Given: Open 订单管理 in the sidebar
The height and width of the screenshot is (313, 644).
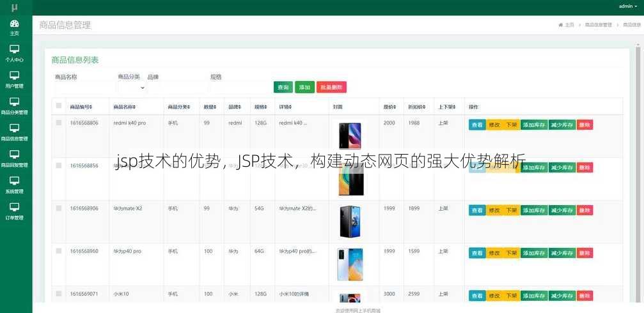Looking at the screenshot, I should tap(14, 211).
